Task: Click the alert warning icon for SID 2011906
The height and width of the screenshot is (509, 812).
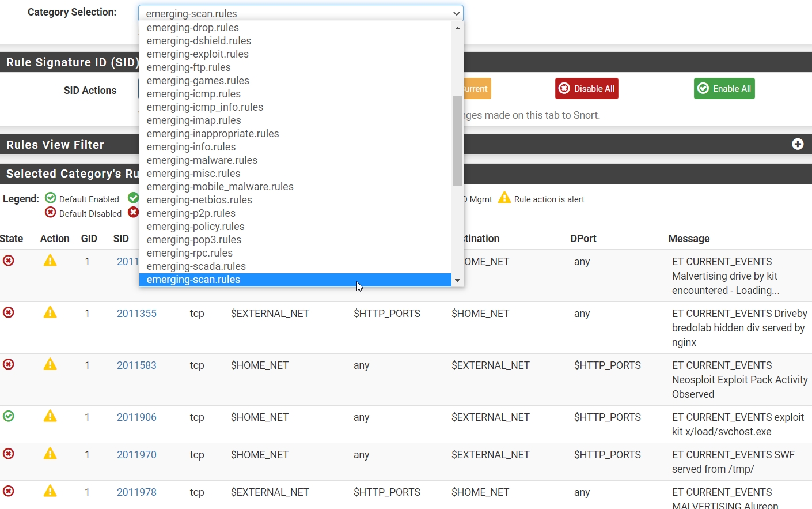Action: pos(50,416)
